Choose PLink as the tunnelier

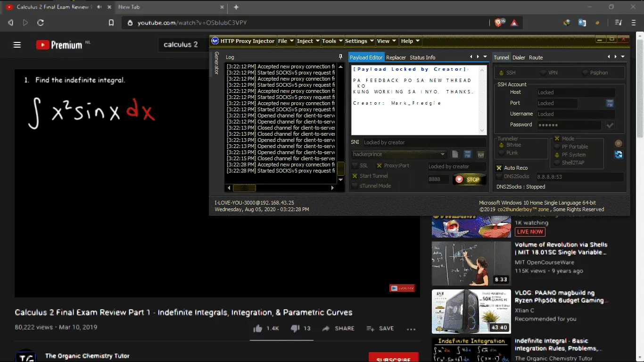502,153
